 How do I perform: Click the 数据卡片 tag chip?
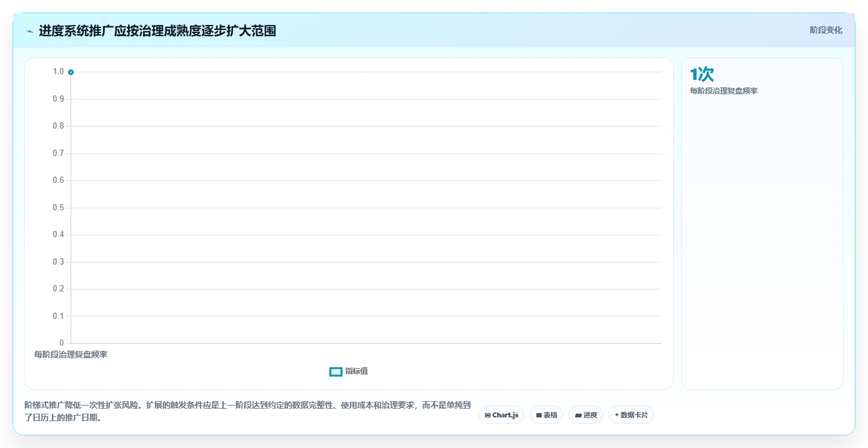pos(631,415)
